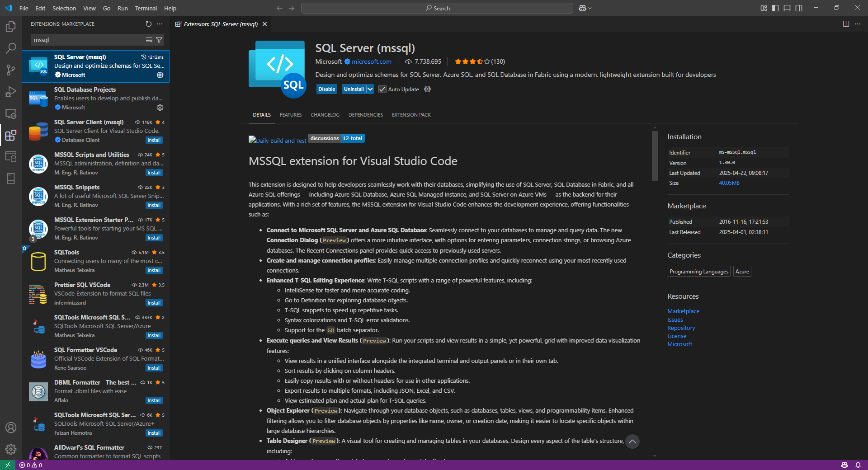The height and width of the screenshot is (470, 868).
Task: Go back in navigation history
Action: [x=279, y=8]
